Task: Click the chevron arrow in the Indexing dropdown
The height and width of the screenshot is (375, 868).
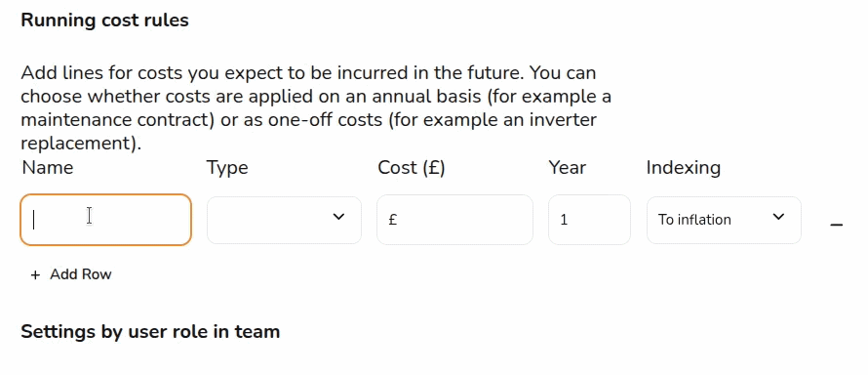Action: point(778,217)
